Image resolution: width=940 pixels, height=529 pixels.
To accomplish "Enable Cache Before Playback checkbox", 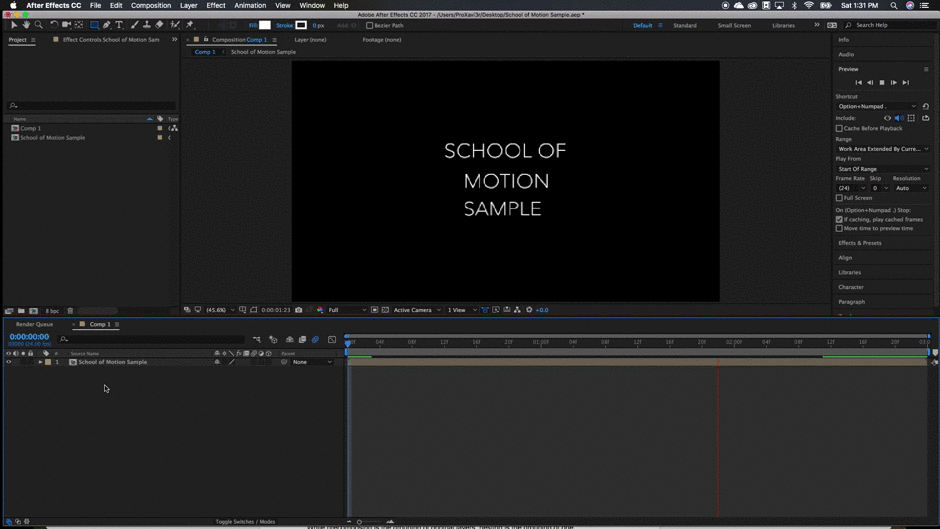I will (839, 128).
